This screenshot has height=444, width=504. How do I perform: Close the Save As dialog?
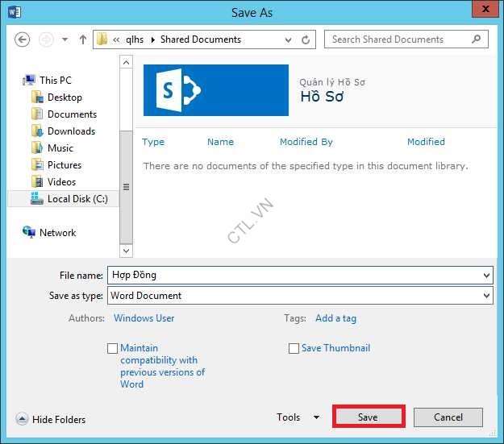click(485, 9)
